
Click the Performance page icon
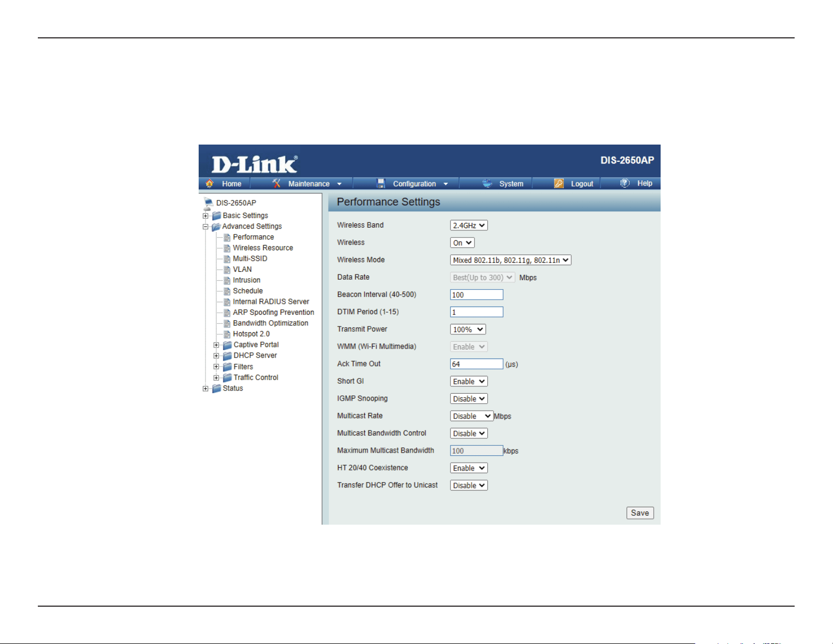point(227,237)
